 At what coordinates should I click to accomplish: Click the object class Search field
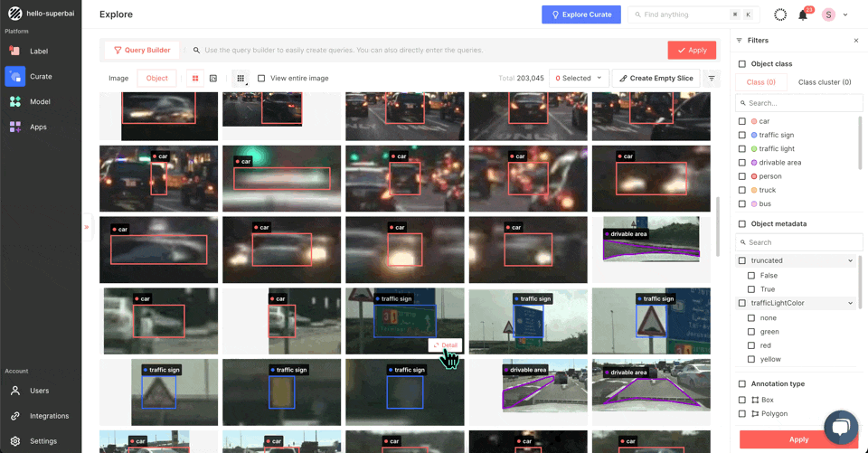[798, 103]
